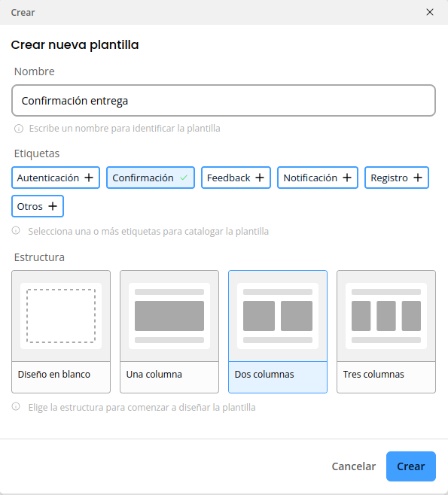Viewport: 448px width, 495px height.
Task: Select the Diseño en blanco structure
Action: (x=61, y=332)
